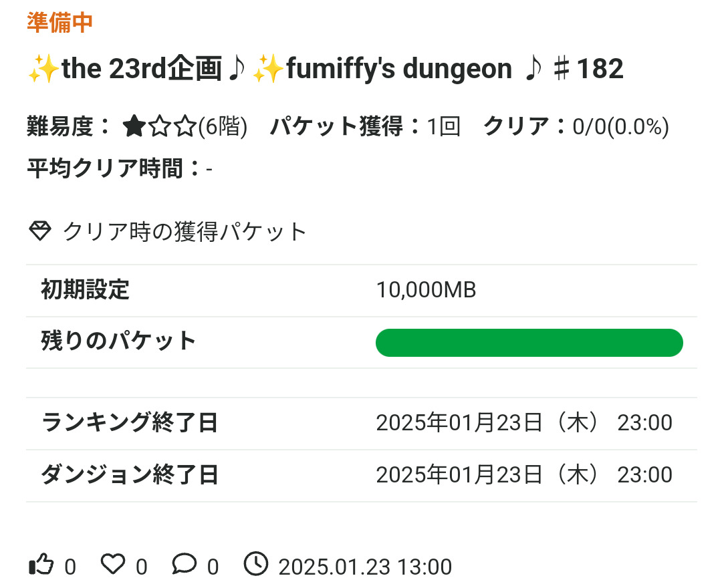Viewport: 722px width, 588px height.
Task: Click the ダンジョン終了日 row label
Action: pyautogui.click(x=130, y=475)
